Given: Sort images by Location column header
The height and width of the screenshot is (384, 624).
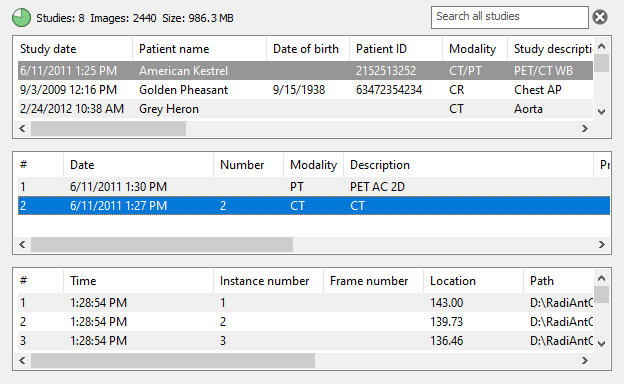Looking at the screenshot, I should tap(473, 281).
